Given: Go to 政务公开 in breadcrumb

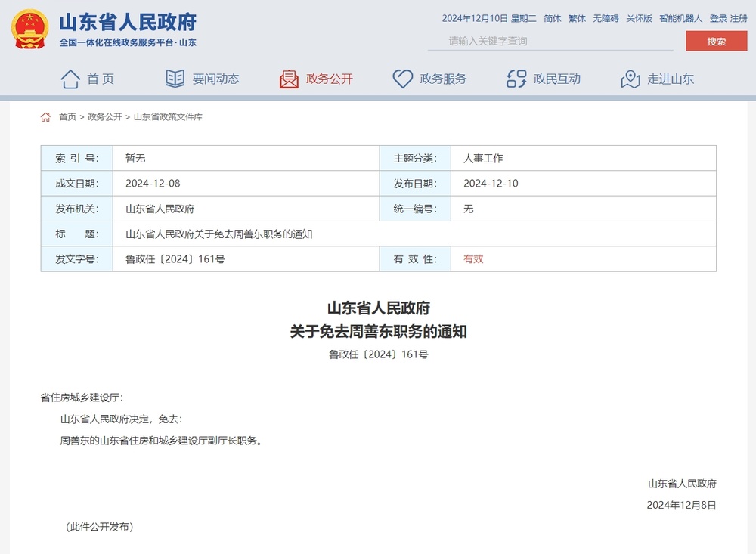Looking at the screenshot, I should [104, 117].
